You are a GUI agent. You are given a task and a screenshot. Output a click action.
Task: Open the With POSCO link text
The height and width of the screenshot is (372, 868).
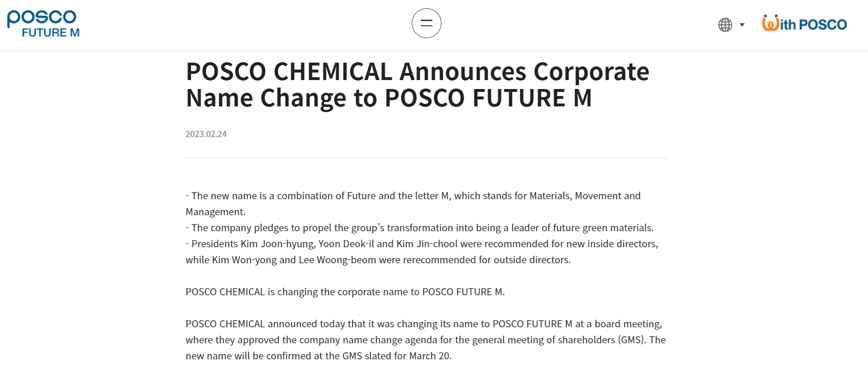813,24
